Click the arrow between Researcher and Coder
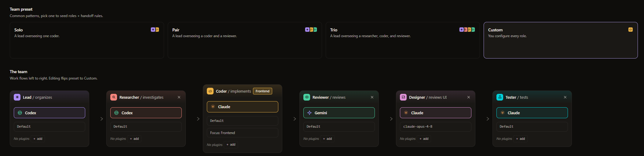The width and height of the screenshot is (644, 156). coord(198,119)
